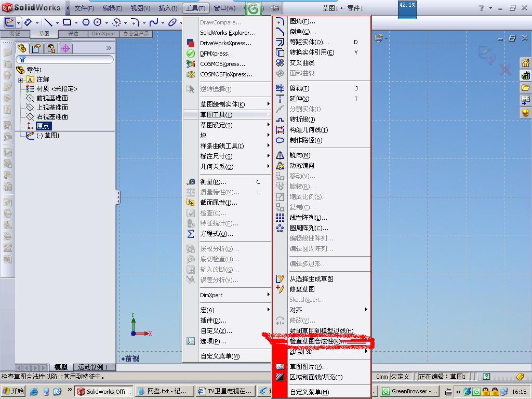Select the Line sketch tool

pos(48,22)
